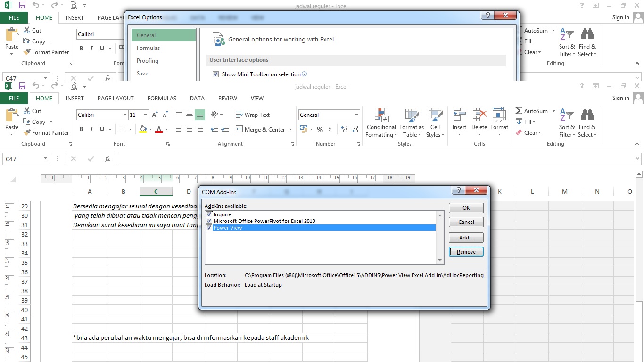The height and width of the screenshot is (362, 644).
Task: Click the Decrease Indent icon
Action: coord(215,129)
